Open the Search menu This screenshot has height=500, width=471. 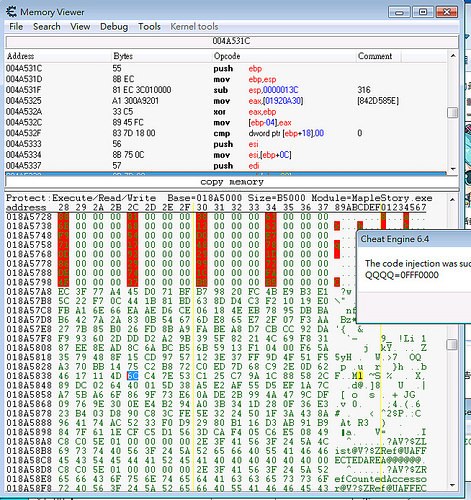click(x=47, y=26)
